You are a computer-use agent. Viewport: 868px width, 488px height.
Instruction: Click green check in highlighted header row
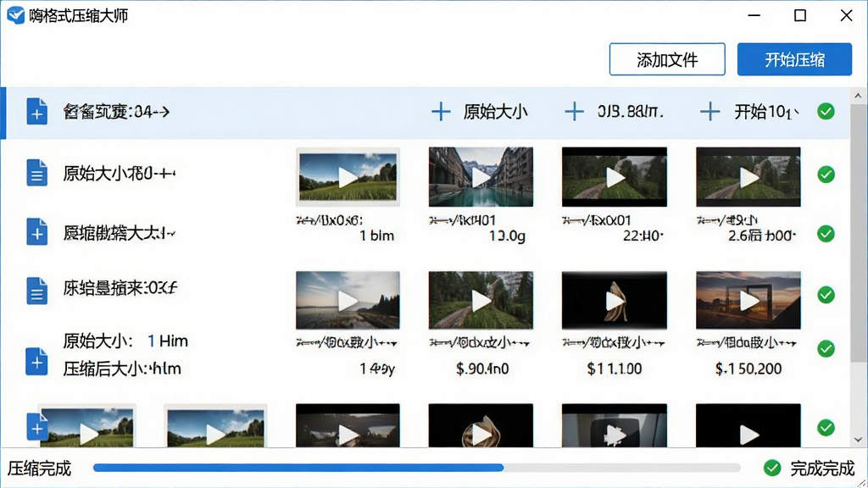pyautogui.click(x=826, y=111)
